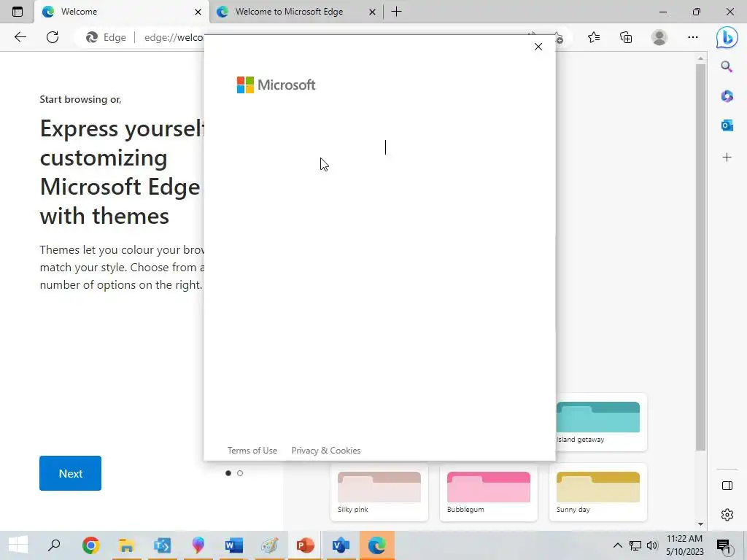This screenshot has height=560, width=747.
Task: Open the profile avatar icon
Action: point(659,37)
